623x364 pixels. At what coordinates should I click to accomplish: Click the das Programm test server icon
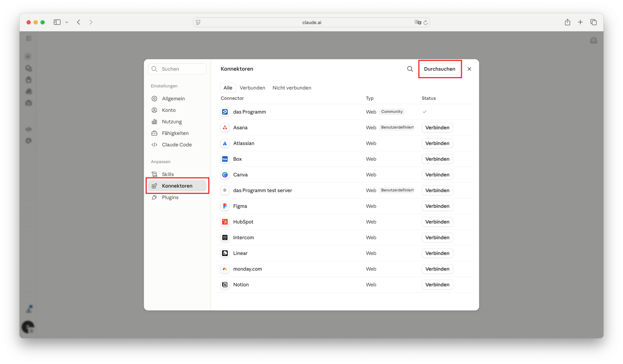pos(225,190)
